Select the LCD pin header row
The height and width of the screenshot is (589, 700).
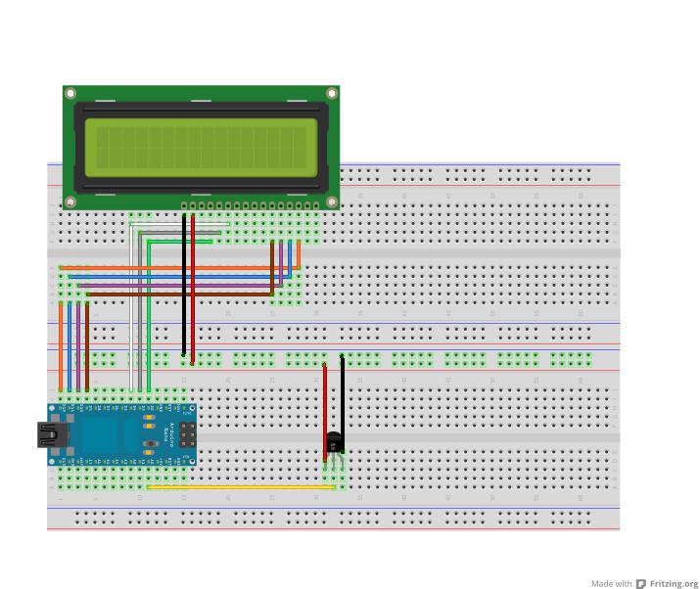pos(251,206)
